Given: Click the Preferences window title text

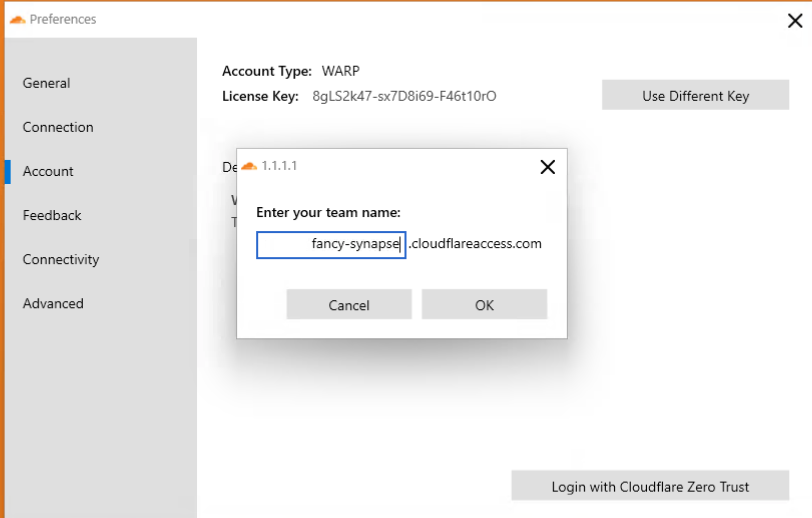Looking at the screenshot, I should (63, 20).
